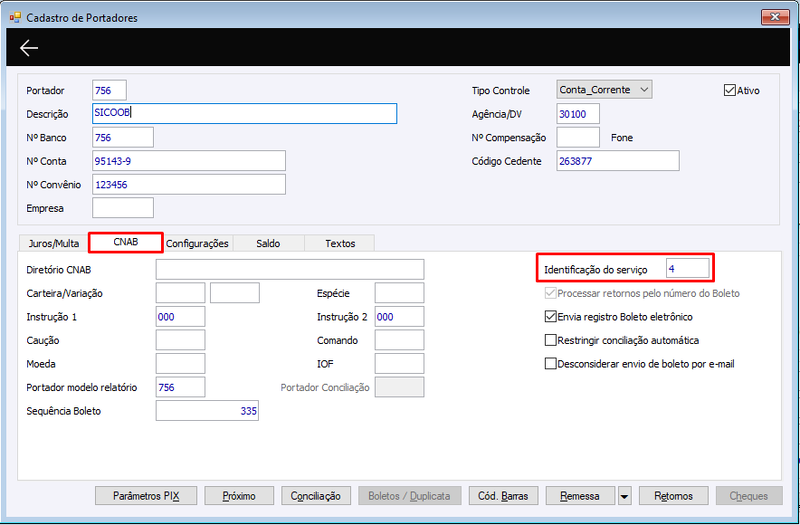Select the CNAB tab
This screenshot has width=800, height=525.
[x=126, y=242]
